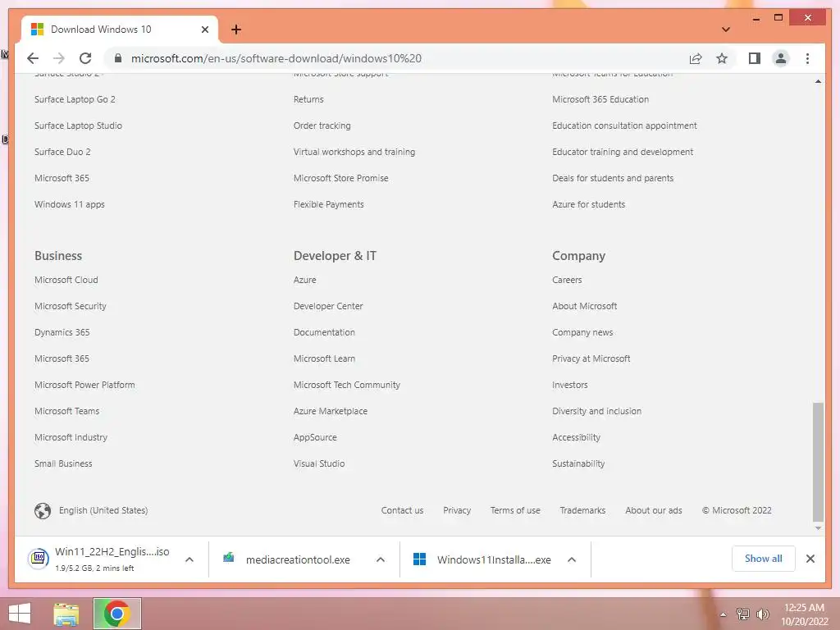Screen dimensions: 840x630
Task: Open Education consultation appointment link
Action: point(624,126)
